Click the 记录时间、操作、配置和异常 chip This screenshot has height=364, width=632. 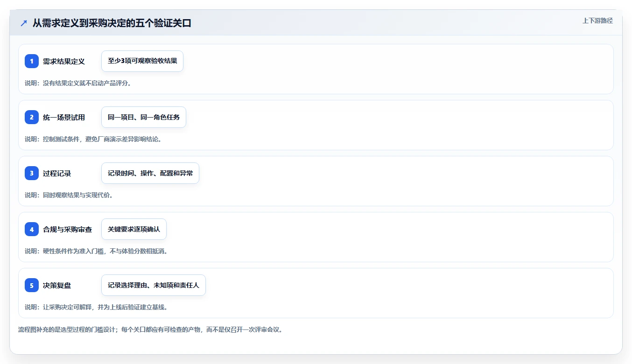click(x=150, y=173)
